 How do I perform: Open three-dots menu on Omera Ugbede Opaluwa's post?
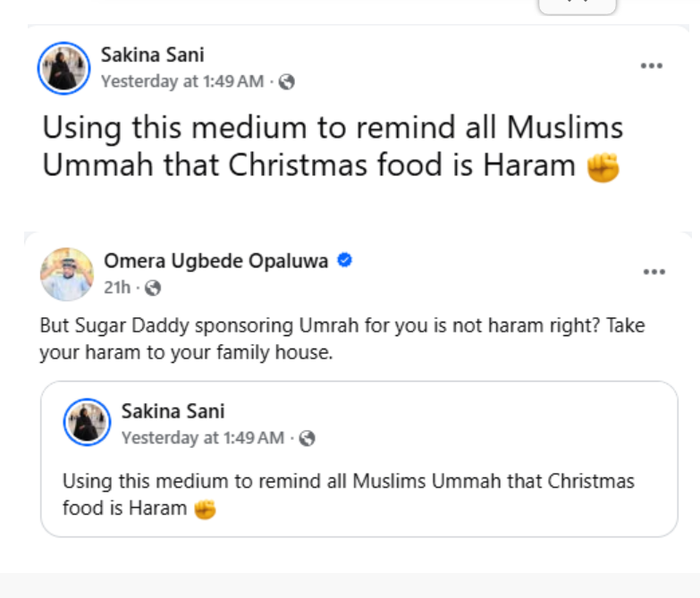[654, 272]
